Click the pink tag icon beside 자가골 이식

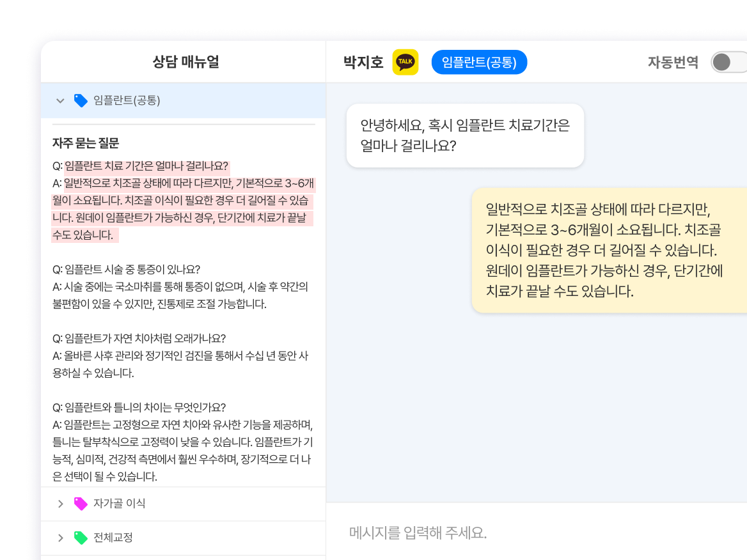(81, 504)
